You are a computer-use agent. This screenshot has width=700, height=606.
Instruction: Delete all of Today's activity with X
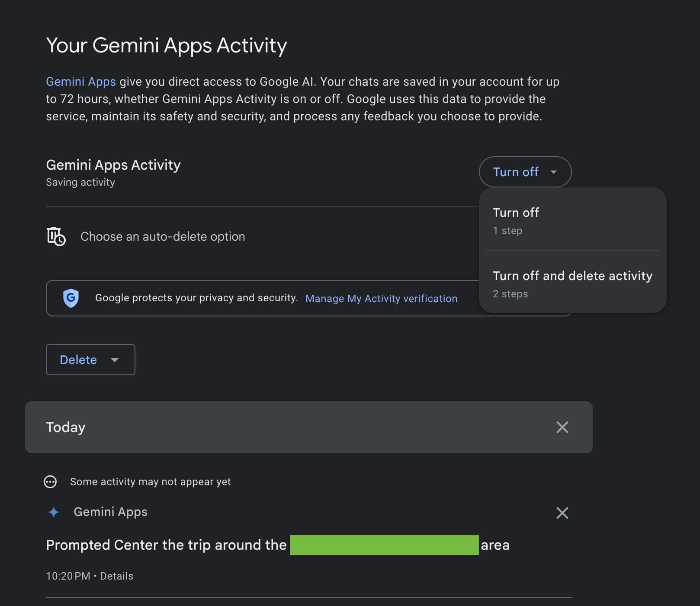[x=562, y=427]
